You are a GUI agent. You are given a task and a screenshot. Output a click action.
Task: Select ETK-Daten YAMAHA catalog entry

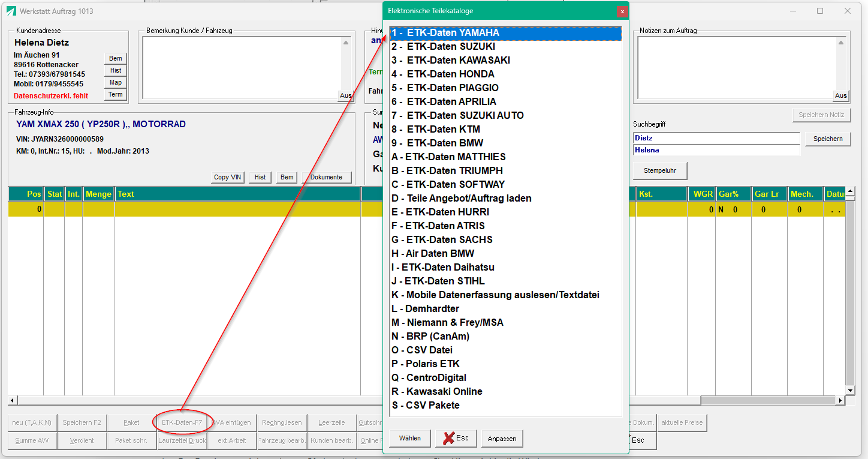(x=505, y=33)
